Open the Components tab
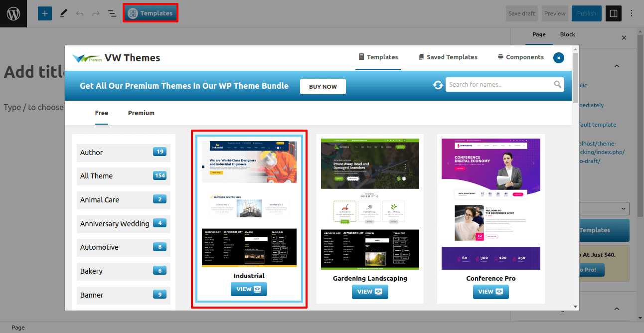The image size is (644, 333). [x=520, y=57]
